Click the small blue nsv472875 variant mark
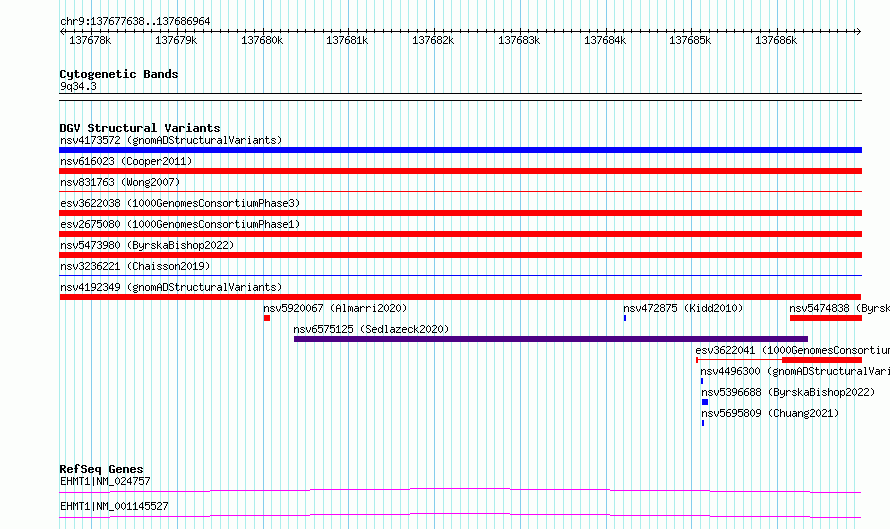This screenshot has width=890, height=529. [625, 318]
